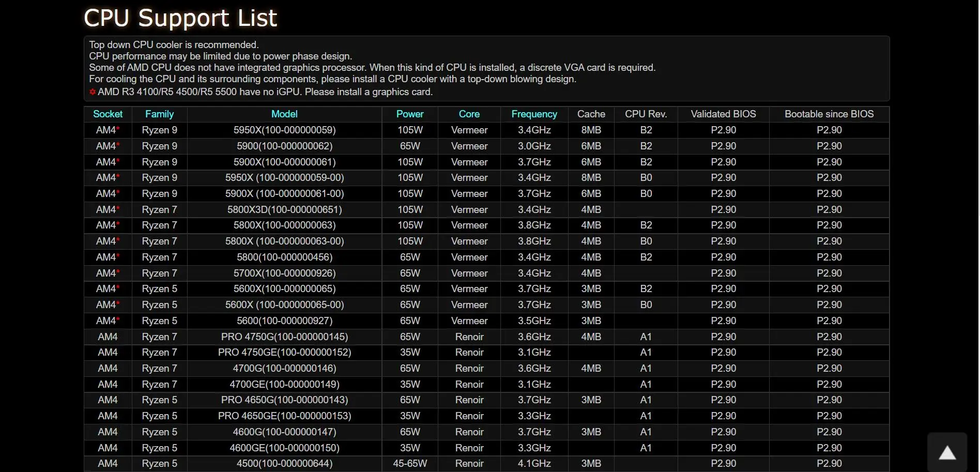Select model 4600GE(100-000000150) cell

tap(284, 448)
